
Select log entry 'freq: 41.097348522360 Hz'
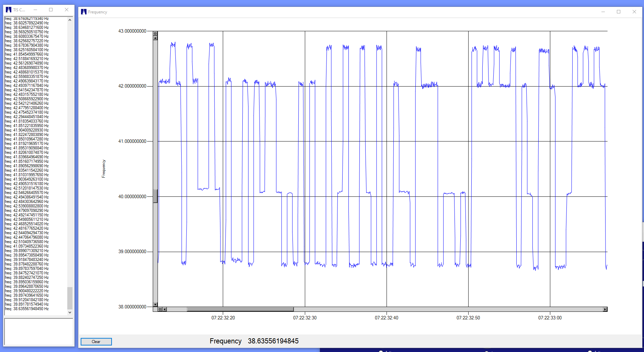[x=27, y=246]
